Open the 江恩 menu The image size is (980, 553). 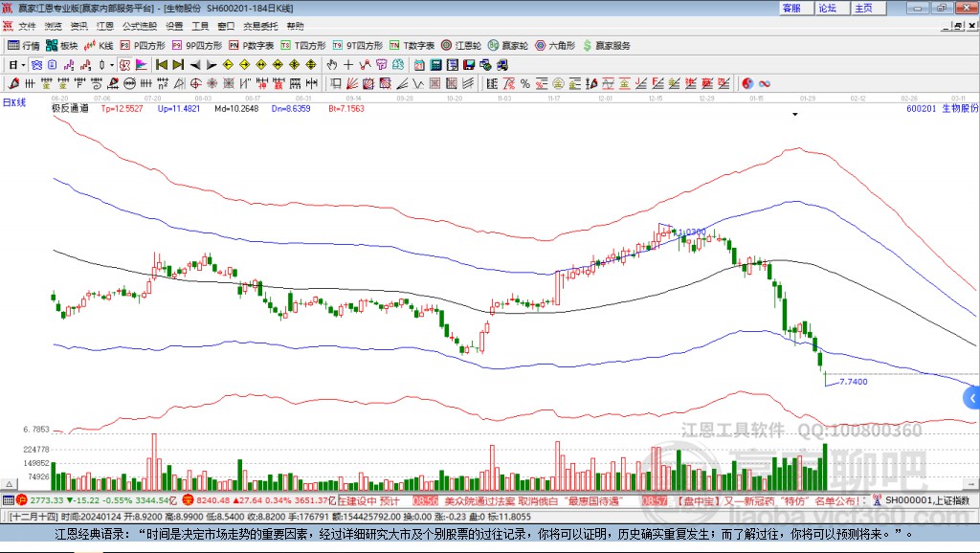point(104,26)
